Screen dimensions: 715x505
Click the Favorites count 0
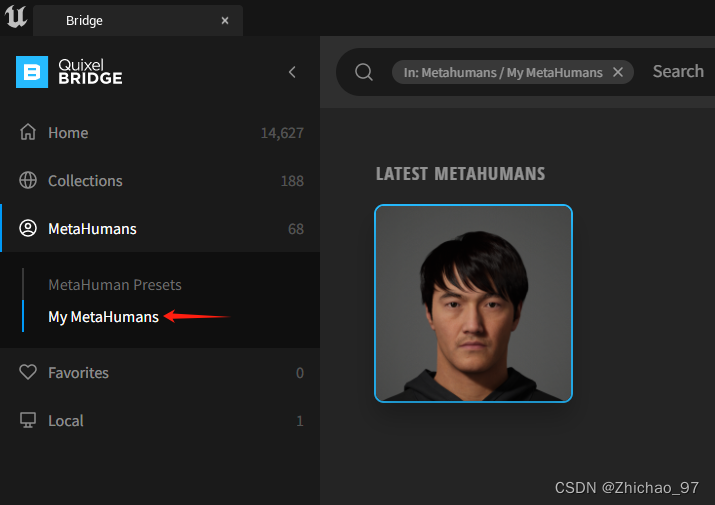click(300, 373)
